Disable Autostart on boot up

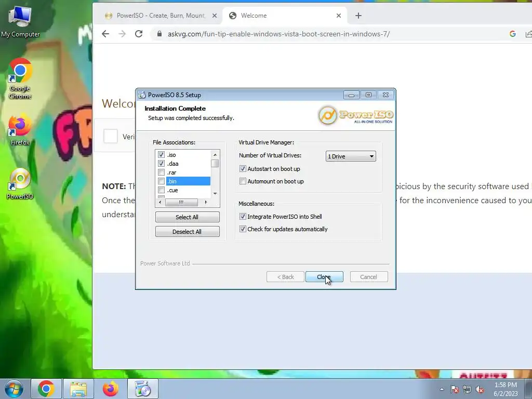pyautogui.click(x=243, y=169)
